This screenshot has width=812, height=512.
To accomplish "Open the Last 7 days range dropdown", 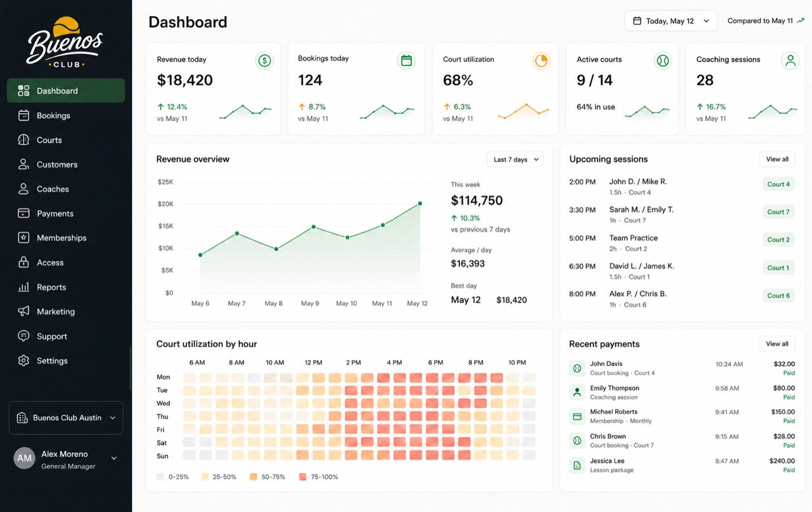I will tap(515, 159).
